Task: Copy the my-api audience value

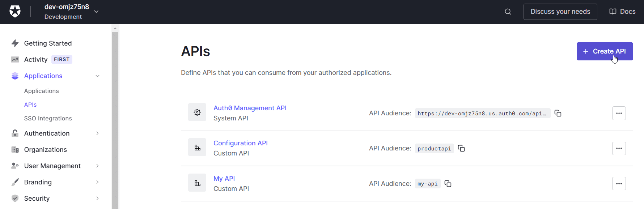Action: click(448, 184)
